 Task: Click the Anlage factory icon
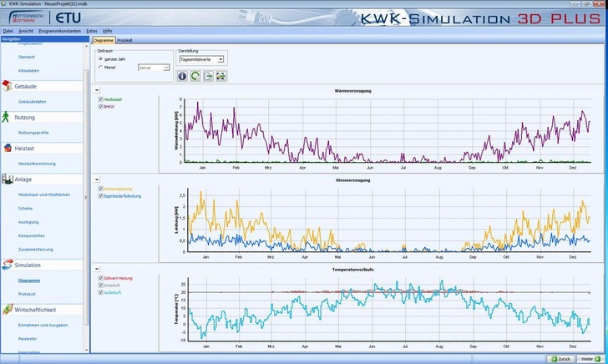coord(8,179)
